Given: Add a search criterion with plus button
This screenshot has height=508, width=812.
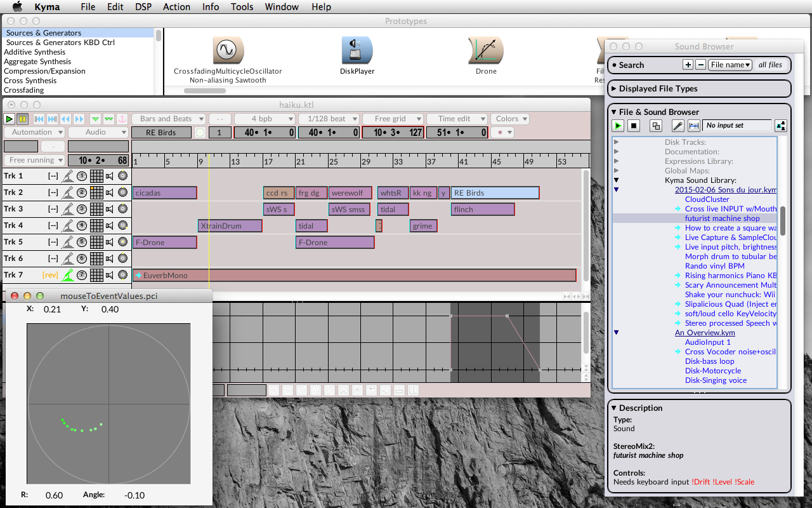Looking at the screenshot, I should click(x=688, y=65).
